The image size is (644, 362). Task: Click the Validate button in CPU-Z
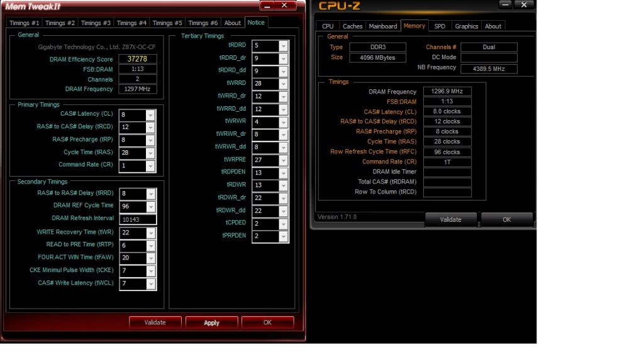point(450,219)
